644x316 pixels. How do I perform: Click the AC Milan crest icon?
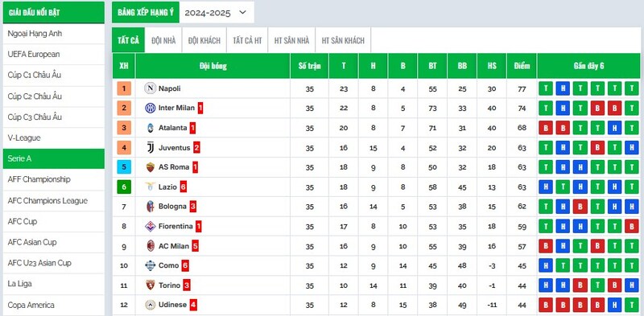[151, 246]
